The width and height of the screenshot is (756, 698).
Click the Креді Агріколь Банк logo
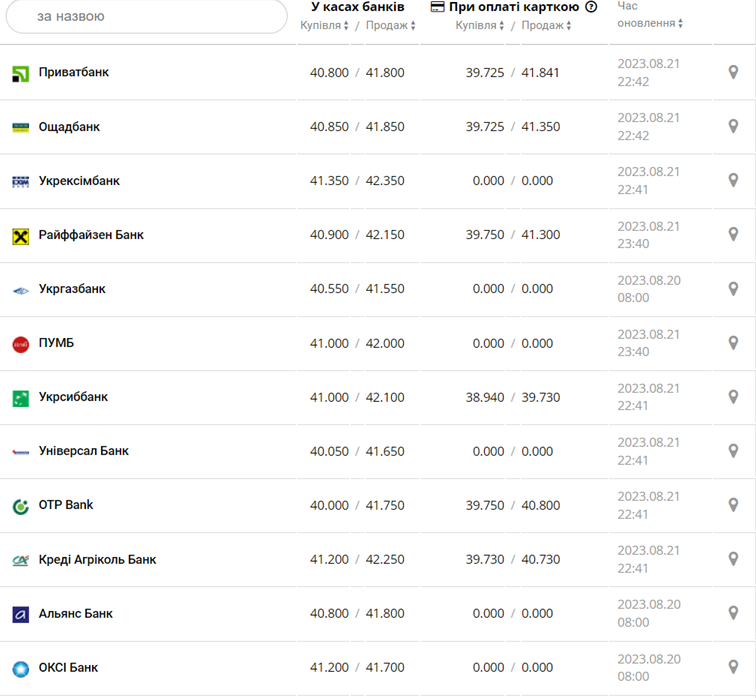(20, 560)
